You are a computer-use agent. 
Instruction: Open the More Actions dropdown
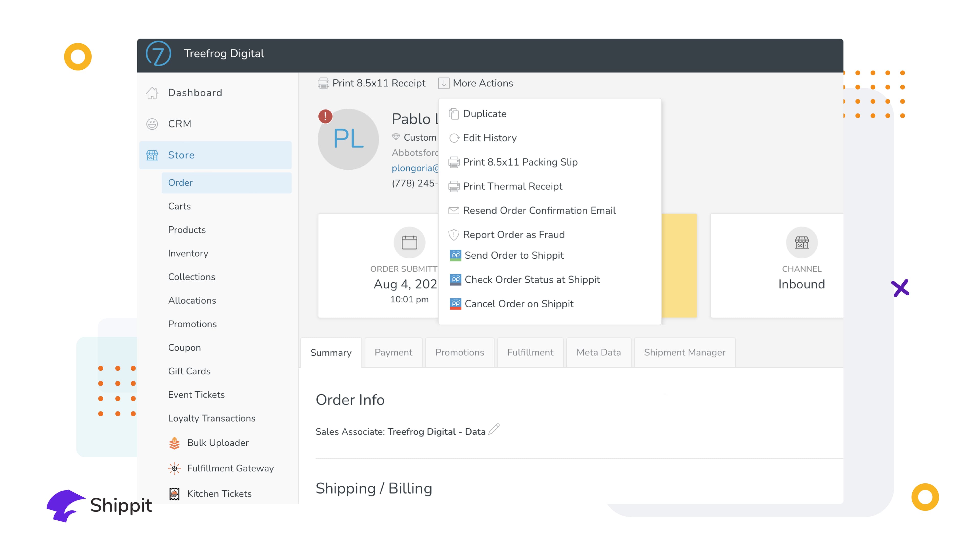tap(476, 83)
